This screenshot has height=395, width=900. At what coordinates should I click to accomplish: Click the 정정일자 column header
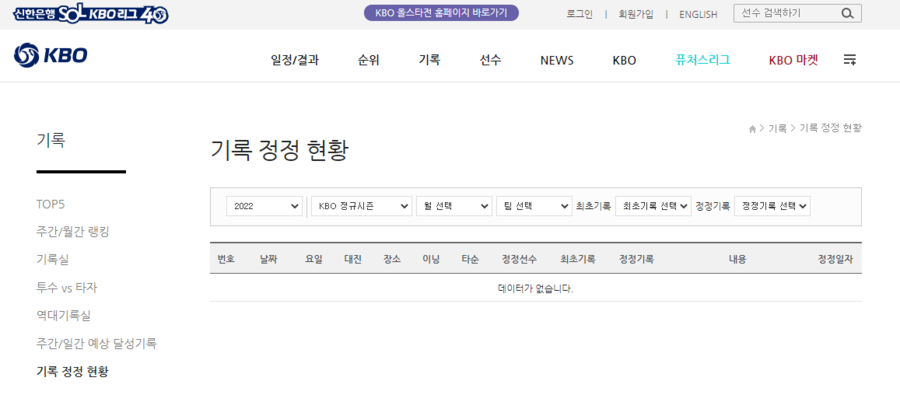click(x=836, y=260)
